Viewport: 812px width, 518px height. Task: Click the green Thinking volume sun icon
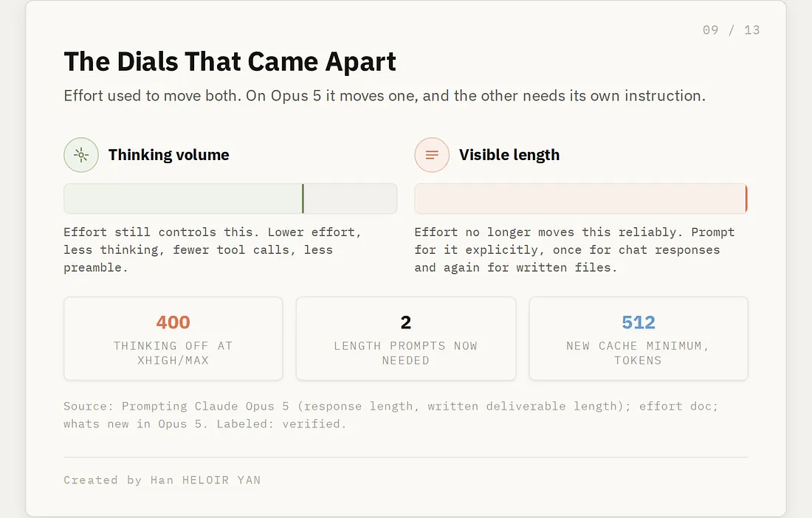pyautogui.click(x=81, y=155)
